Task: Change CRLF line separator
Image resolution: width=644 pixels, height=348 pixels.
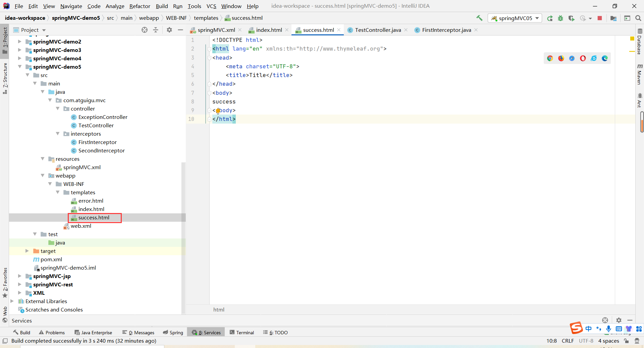Action: point(568,341)
